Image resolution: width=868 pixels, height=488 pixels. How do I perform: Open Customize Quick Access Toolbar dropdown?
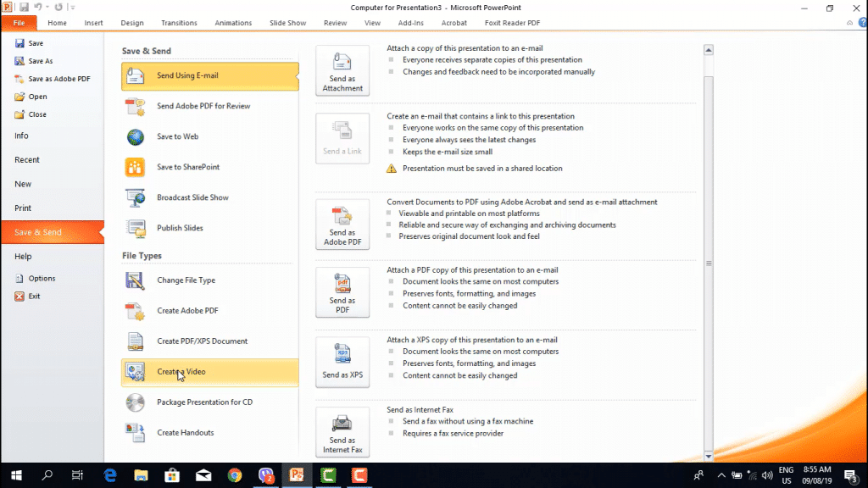coord(73,7)
